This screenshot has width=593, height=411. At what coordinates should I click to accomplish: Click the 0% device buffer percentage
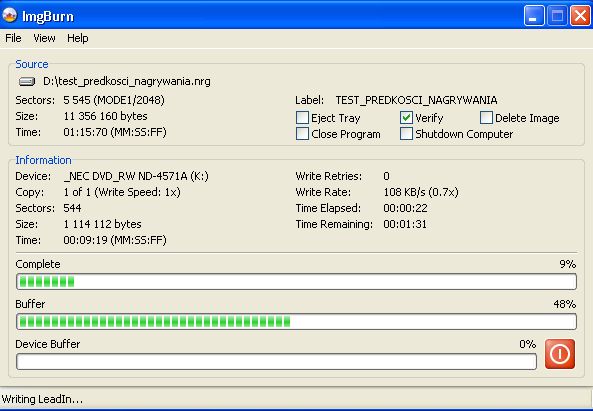pos(528,344)
